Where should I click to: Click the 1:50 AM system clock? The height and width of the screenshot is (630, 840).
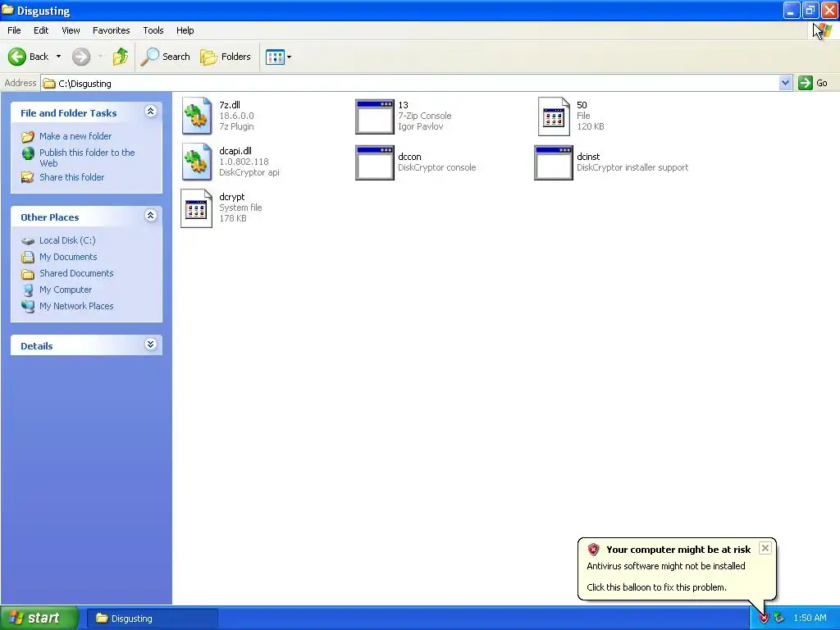tap(810, 618)
